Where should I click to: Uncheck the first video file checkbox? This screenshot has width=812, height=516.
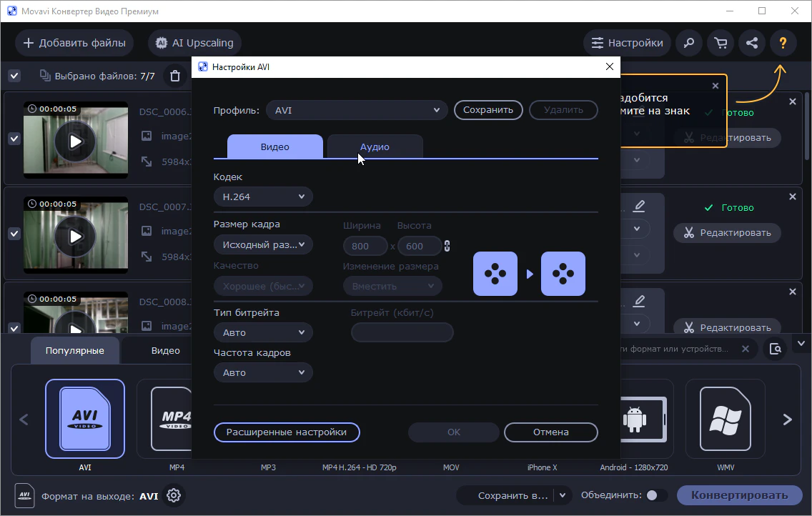[14, 139]
